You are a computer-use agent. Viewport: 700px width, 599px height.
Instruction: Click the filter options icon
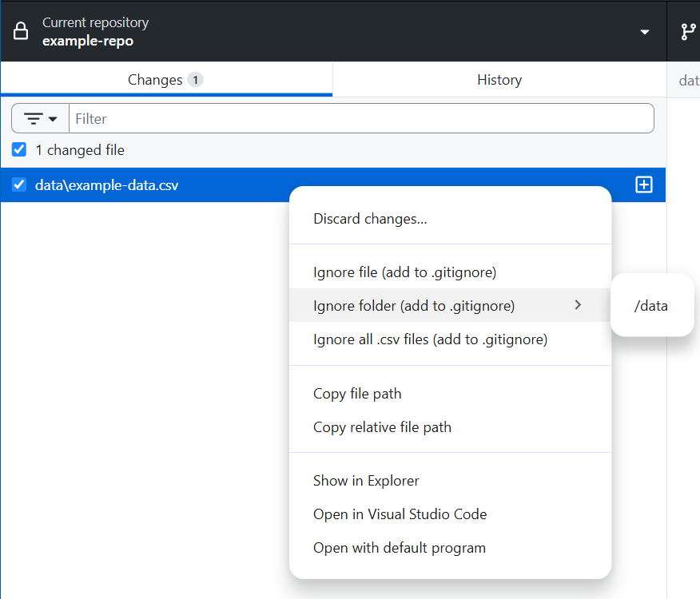34,118
